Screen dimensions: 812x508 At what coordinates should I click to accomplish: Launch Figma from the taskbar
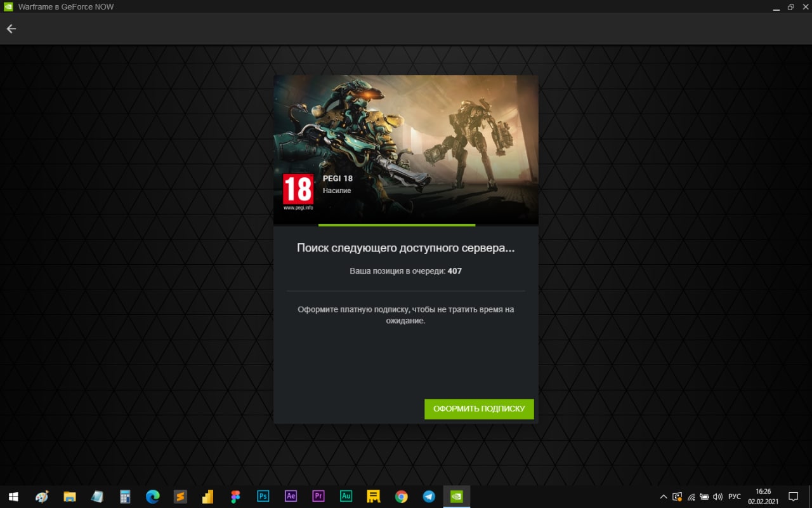(x=235, y=497)
